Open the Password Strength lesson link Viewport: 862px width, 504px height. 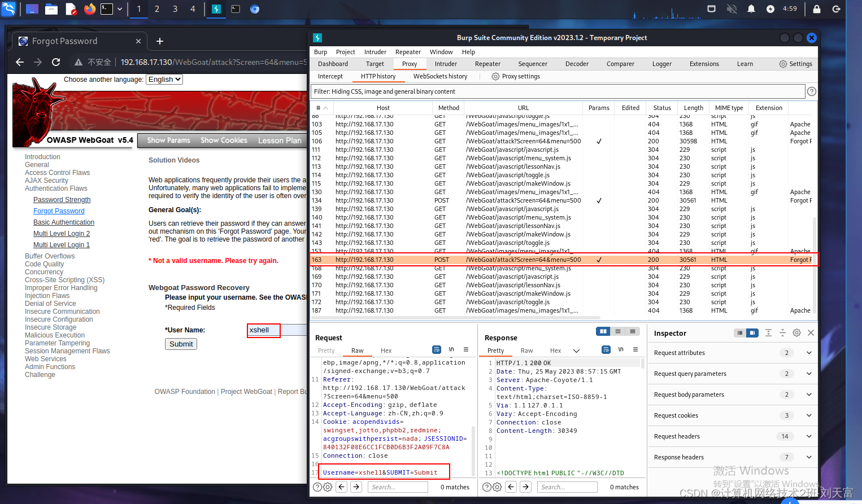coord(62,200)
